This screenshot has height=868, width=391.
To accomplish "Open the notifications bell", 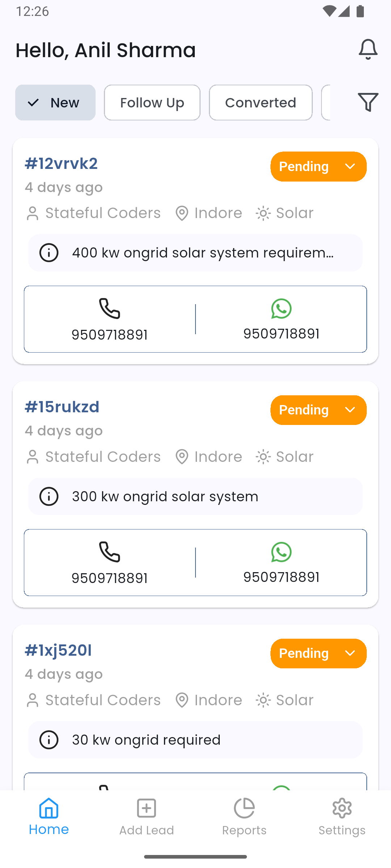I will pyautogui.click(x=368, y=50).
